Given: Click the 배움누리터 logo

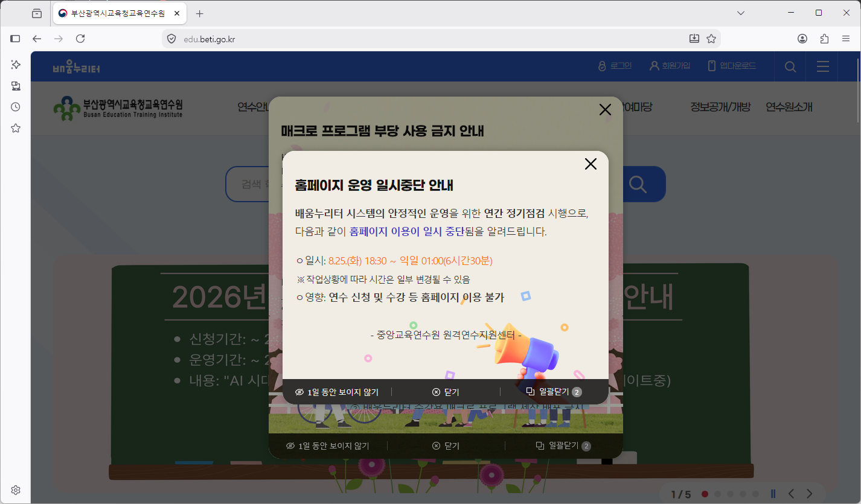Looking at the screenshot, I should 76,67.
